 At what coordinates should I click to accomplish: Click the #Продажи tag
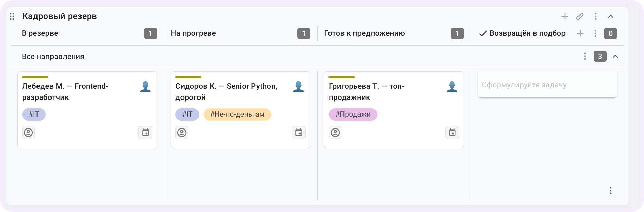353,114
